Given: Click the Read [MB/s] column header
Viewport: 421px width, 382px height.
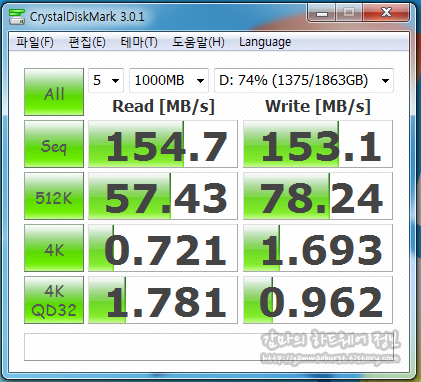Looking at the screenshot, I should pyautogui.click(x=163, y=107).
